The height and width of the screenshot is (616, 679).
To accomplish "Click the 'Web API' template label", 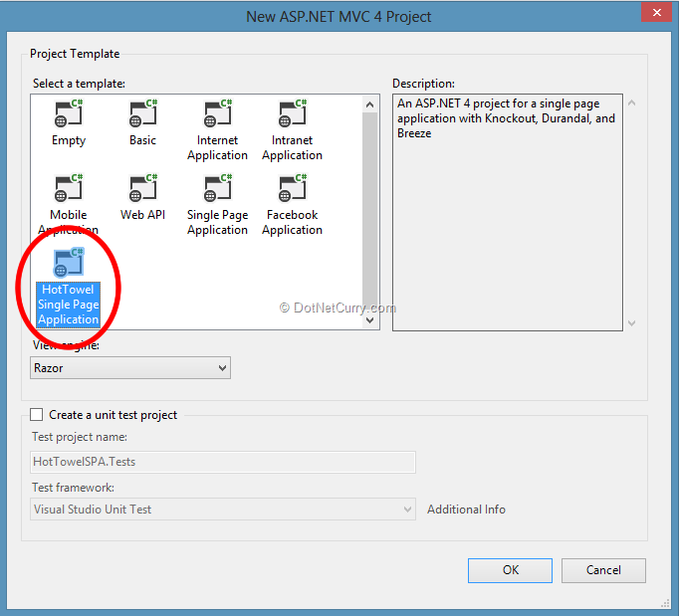I will tap(143, 215).
